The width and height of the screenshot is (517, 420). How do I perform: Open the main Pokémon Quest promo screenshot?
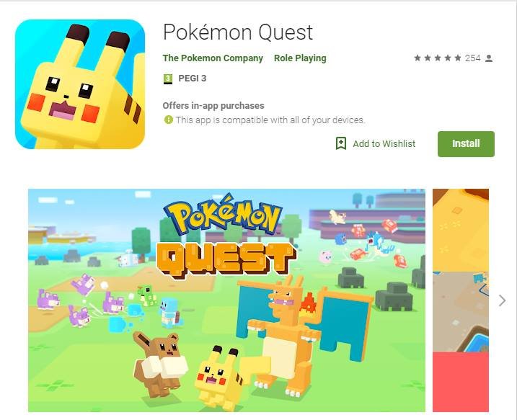(226, 300)
